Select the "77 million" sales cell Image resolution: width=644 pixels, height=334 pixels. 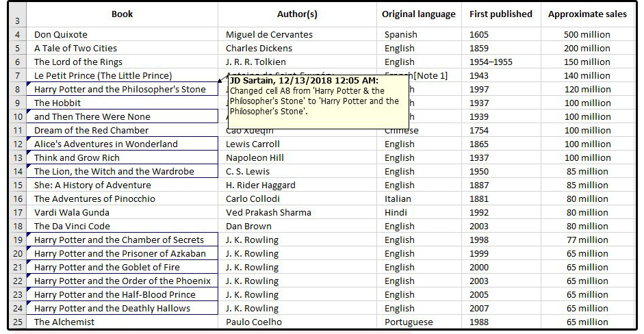point(587,240)
